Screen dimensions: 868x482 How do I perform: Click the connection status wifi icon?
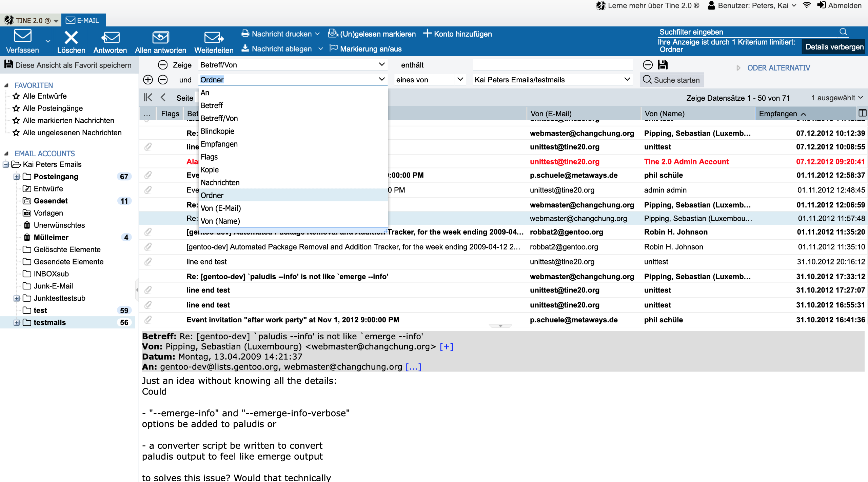point(807,5)
